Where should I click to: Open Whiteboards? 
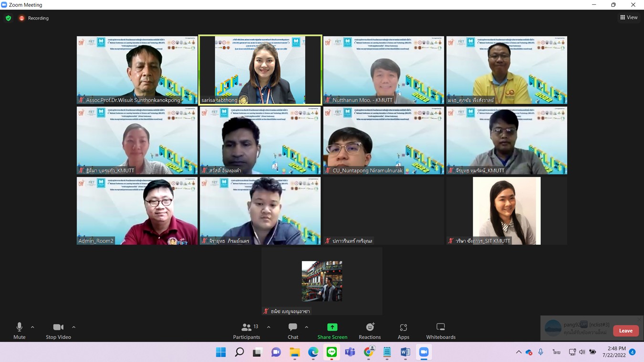point(440,330)
